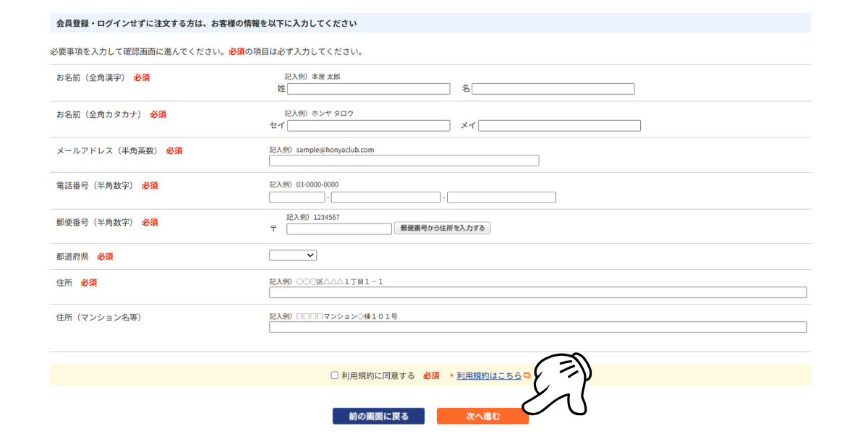Click the 前の画面に戻る blue button
This screenshot has height=434, width=868.
(378, 416)
